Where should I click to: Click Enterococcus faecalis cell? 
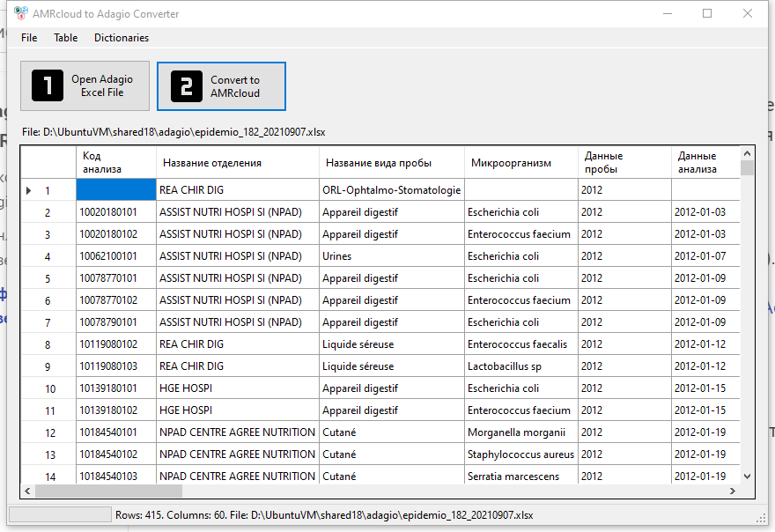[521, 344]
